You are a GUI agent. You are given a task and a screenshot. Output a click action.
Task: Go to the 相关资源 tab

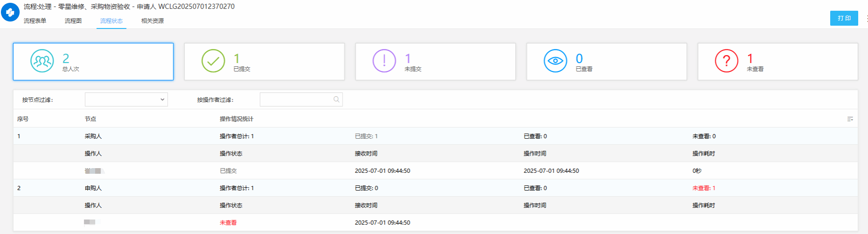click(x=153, y=21)
